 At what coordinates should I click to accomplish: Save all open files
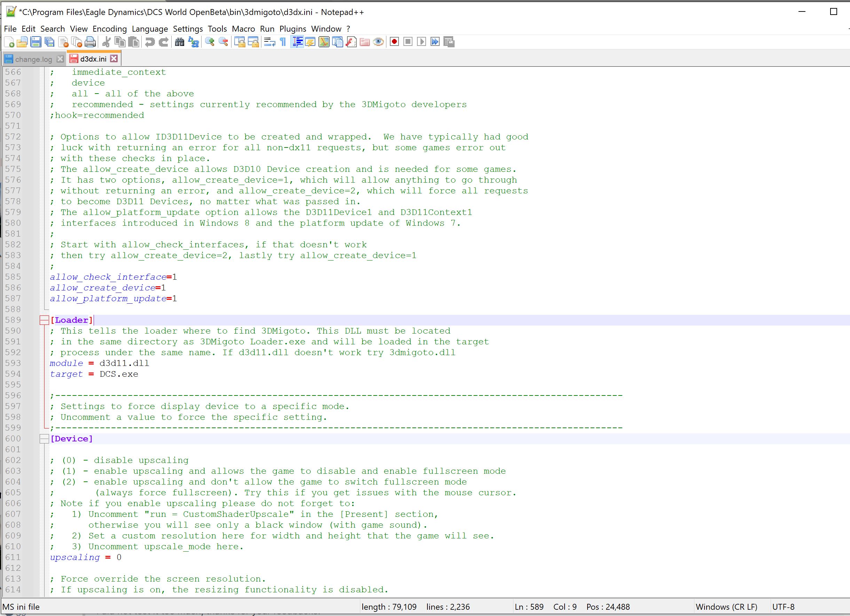49,42
